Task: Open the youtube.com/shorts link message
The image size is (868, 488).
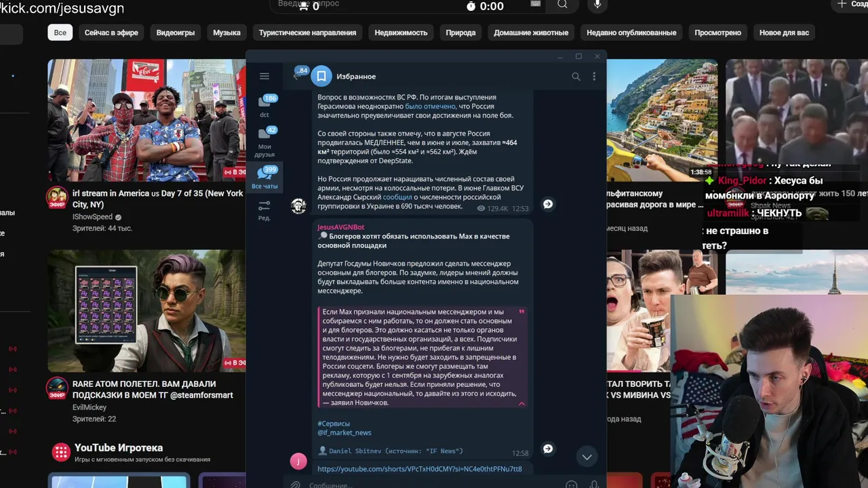Action: (x=420, y=468)
